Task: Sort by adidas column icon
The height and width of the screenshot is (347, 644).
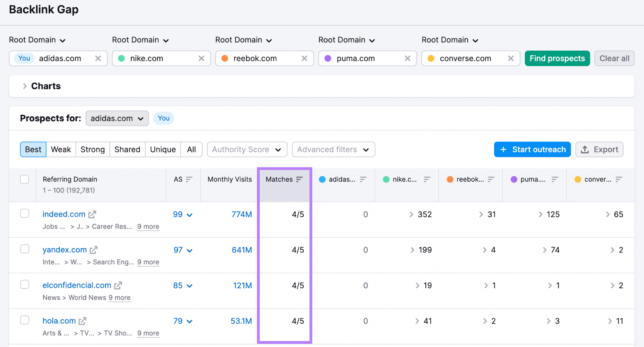Action: pyautogui.click(x=363, y=179)
